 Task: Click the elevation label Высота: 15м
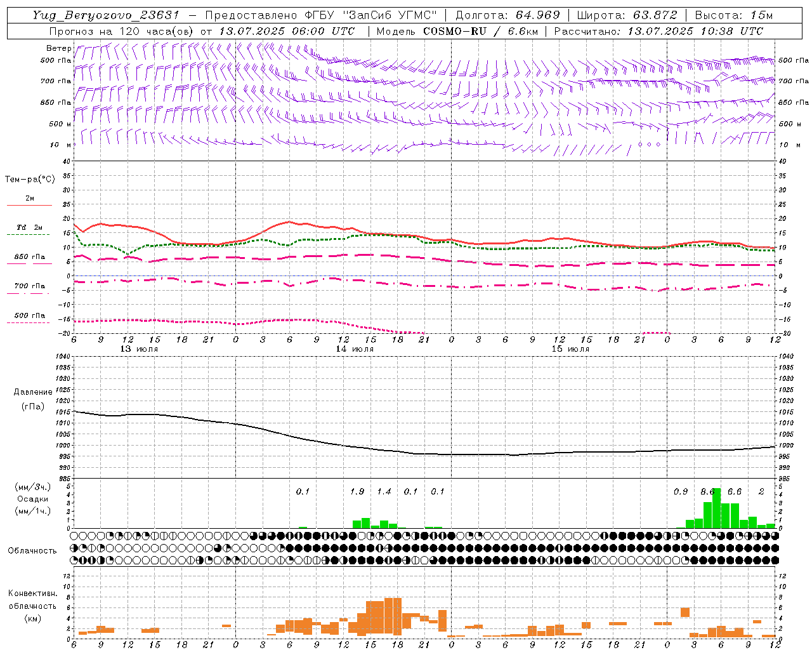click(734, 15)
